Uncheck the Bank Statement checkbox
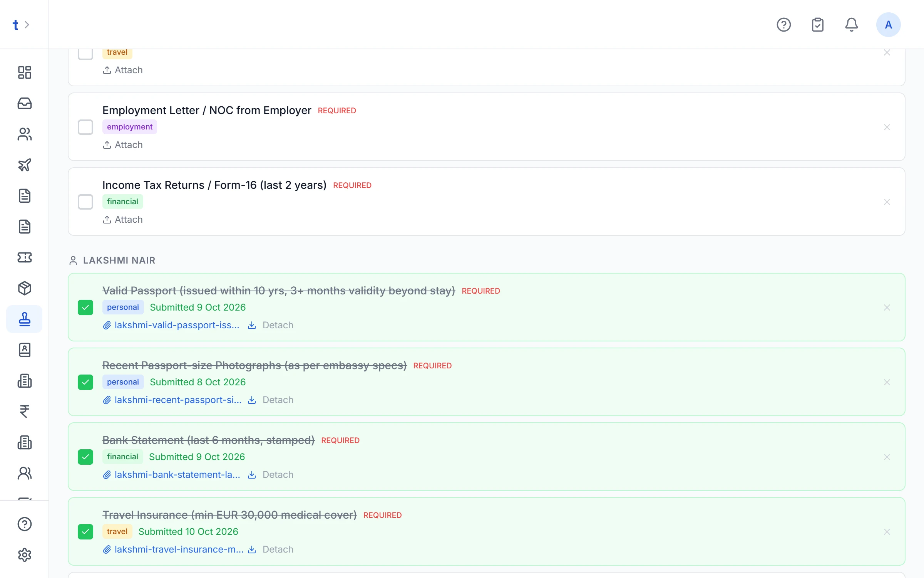924x578 pixels. 85,457
